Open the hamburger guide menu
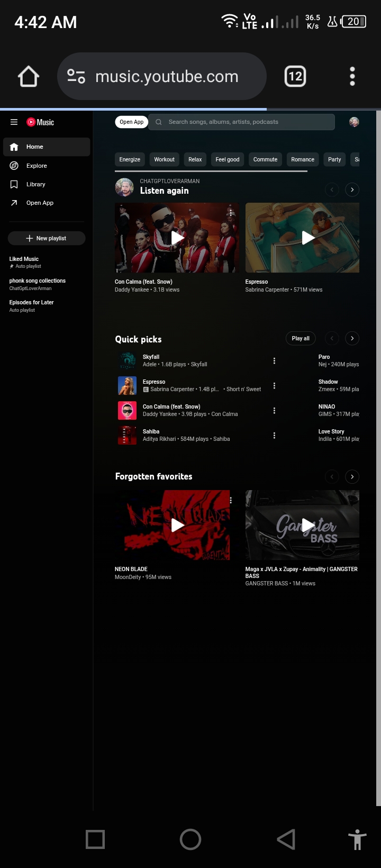Viewport: 381px width, 868px height. pos(14,122)
